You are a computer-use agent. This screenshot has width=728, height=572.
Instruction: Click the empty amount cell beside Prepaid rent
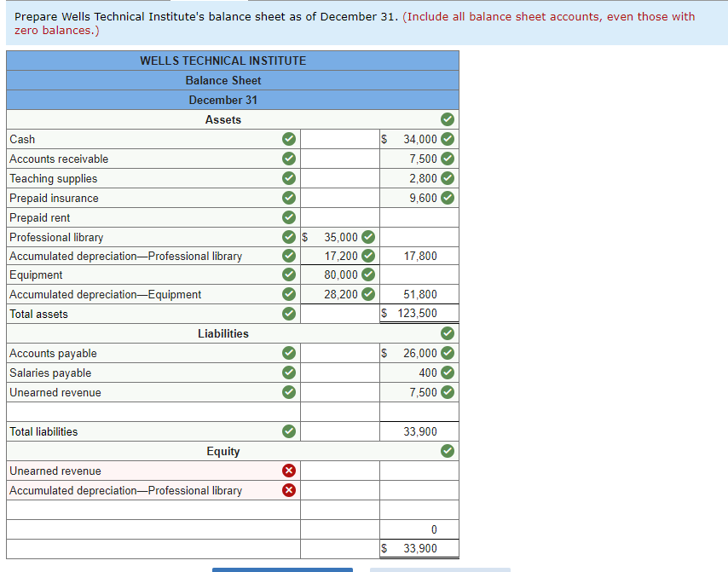(x=418, y=217)
